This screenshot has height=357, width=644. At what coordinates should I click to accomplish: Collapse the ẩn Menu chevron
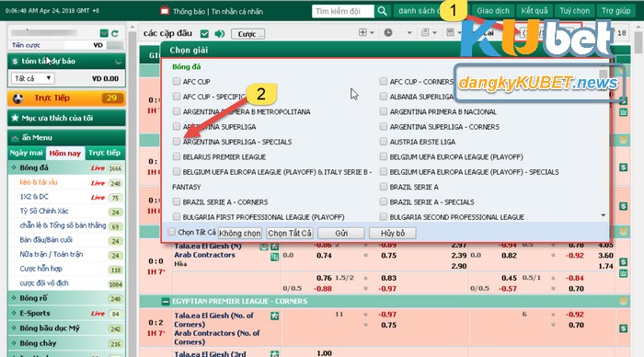pyautogui.click(x=15, y=138)
